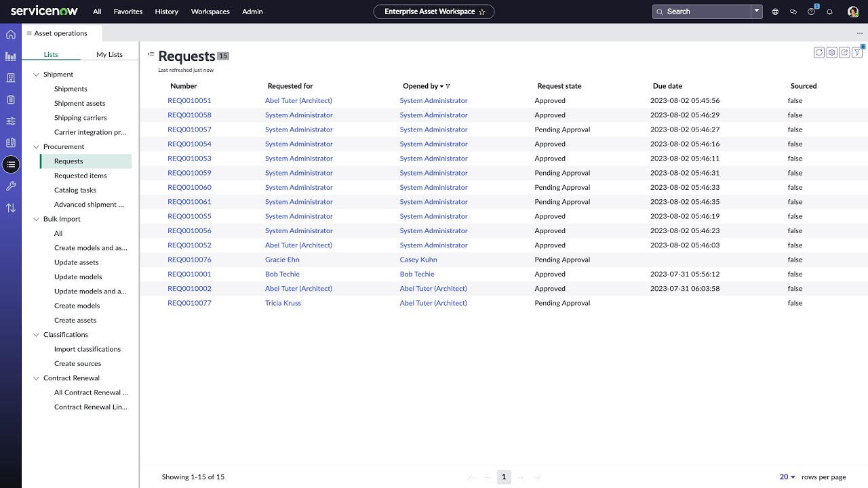Viewport: 868px width, 488px height.
Task: Open Requested items list
Action: pos(81,176)
